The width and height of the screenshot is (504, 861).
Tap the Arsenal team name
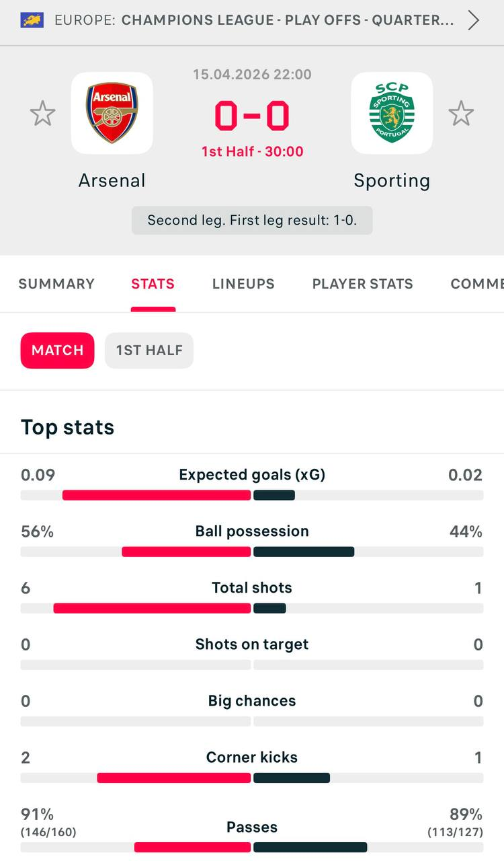click(112, 180)
